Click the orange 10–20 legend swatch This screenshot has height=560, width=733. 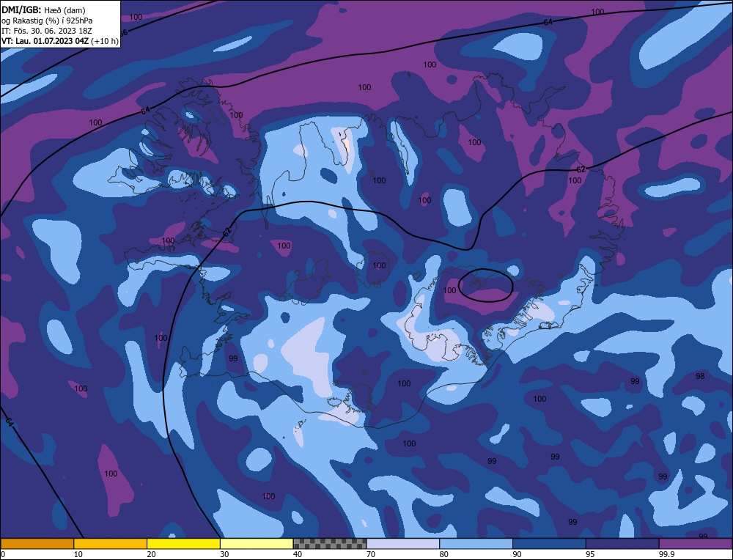pos(111,543)
